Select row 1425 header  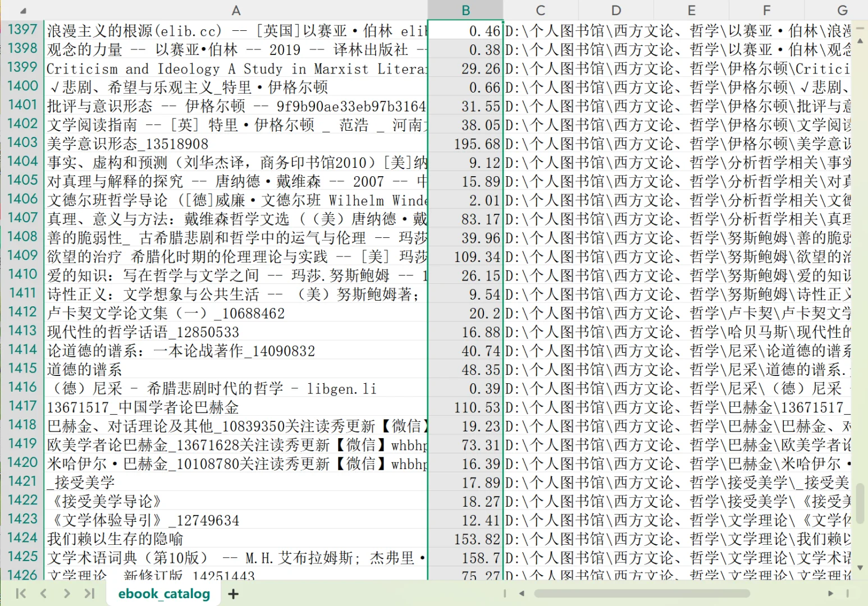[x=22, y=557]
